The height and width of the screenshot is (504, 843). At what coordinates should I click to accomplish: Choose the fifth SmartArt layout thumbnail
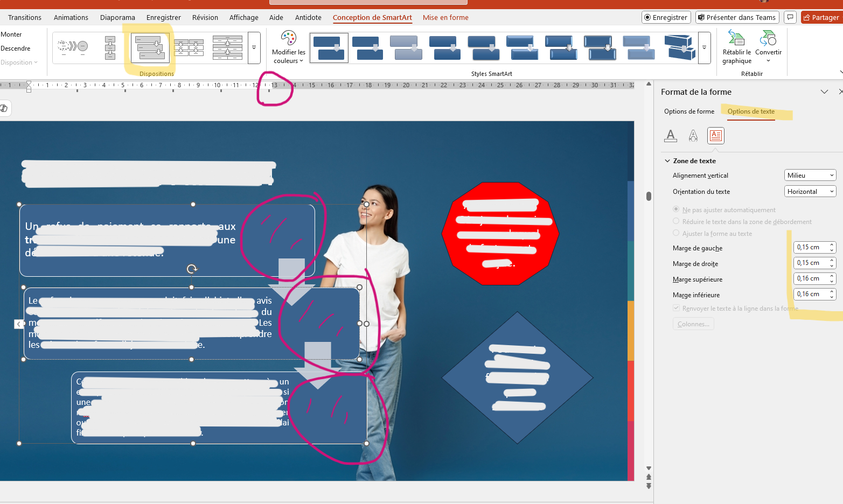pyautogui.click(x=227, y=47)
